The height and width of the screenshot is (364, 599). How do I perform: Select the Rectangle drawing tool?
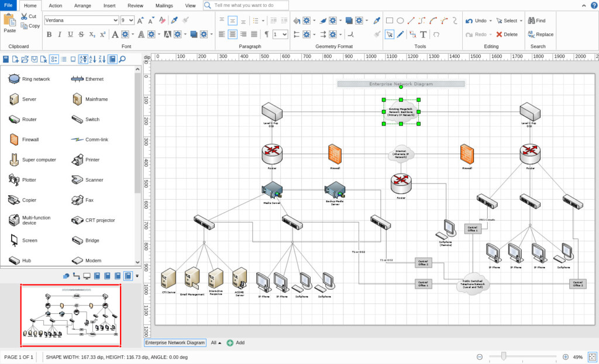click(x=389, y=20)
